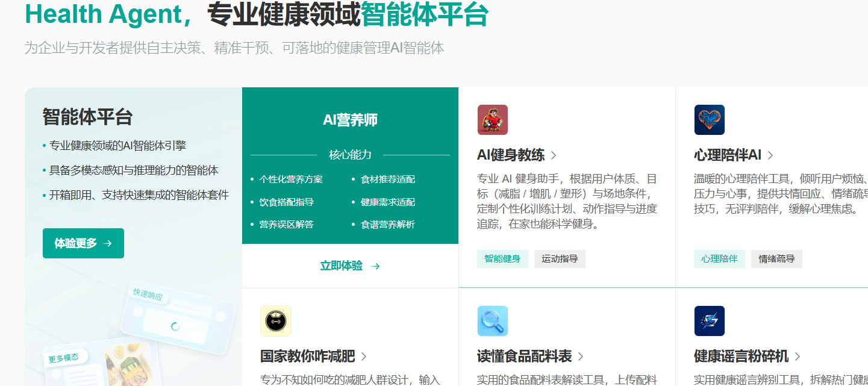This screenshot has width=868, height=386.
Task: Click the 心理陪伴AI heart icon
Action: [x=709, y=120]
